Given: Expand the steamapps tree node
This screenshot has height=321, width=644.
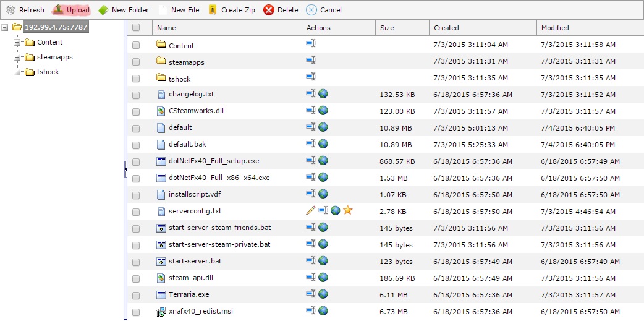Looking at the screenshot, I should click(17, 57).
